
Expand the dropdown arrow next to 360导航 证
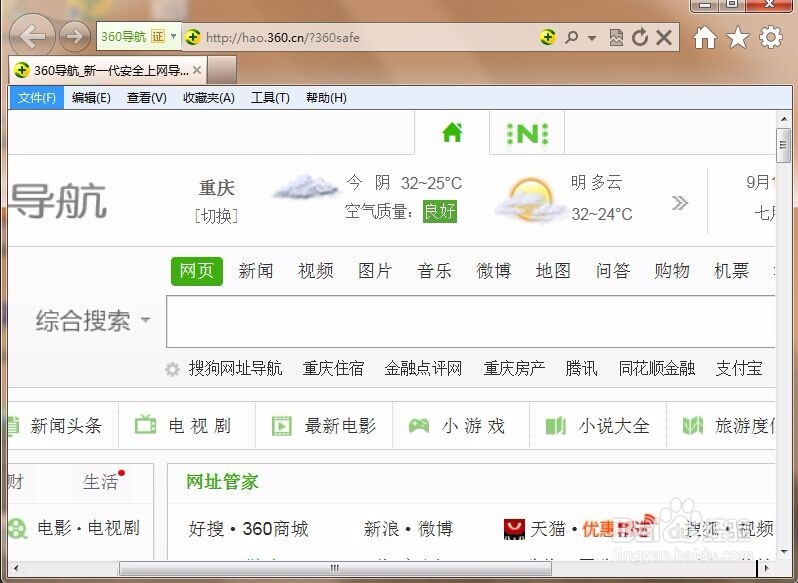[174, 36]
